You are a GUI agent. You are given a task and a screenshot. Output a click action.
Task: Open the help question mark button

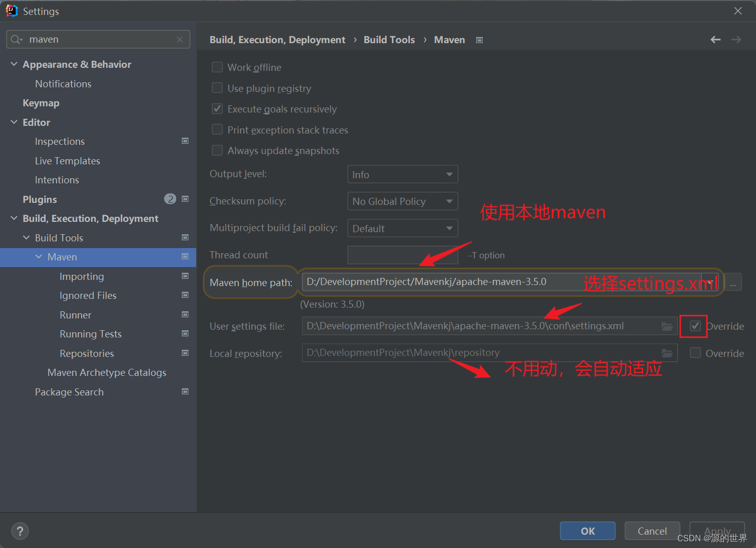pyautogui.click(x=20, y=531)
